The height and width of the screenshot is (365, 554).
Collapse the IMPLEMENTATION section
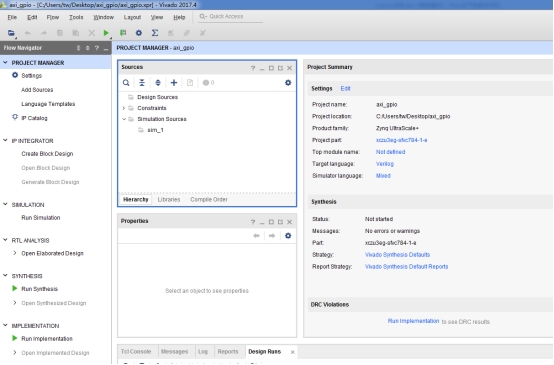coord(5,325)
